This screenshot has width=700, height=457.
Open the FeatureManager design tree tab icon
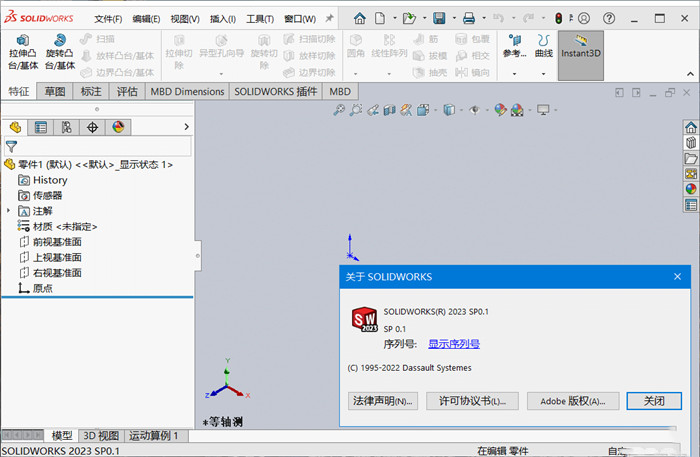[15, 128]
